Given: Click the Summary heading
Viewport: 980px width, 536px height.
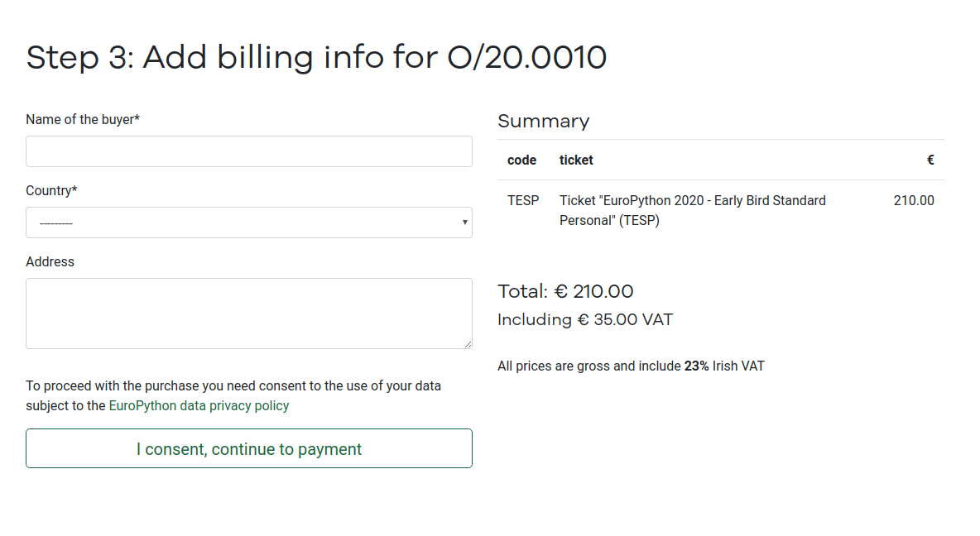Looking at the screenshot, I should tap(543, 122).
